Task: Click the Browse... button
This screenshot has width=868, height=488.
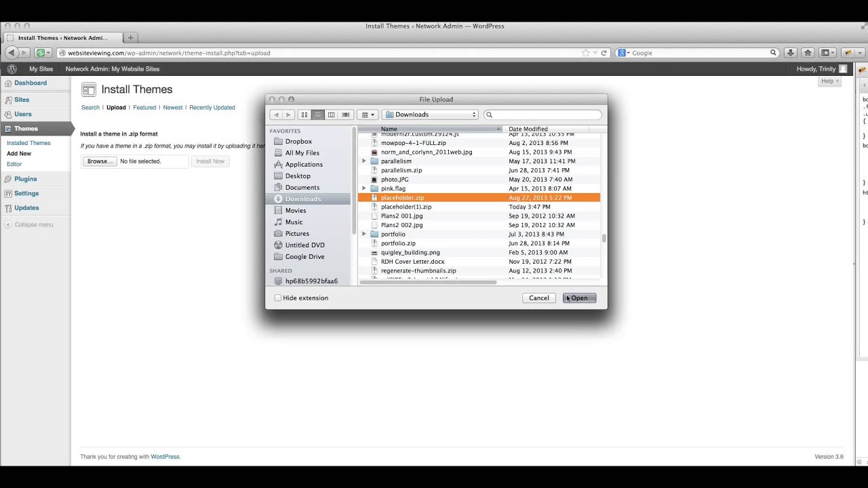Action: [100, 161]
